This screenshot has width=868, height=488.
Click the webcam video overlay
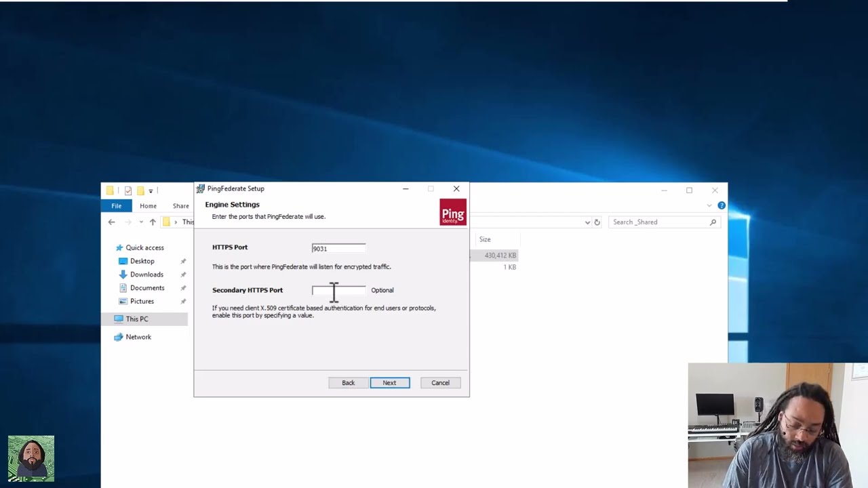[x=778, y=426]
